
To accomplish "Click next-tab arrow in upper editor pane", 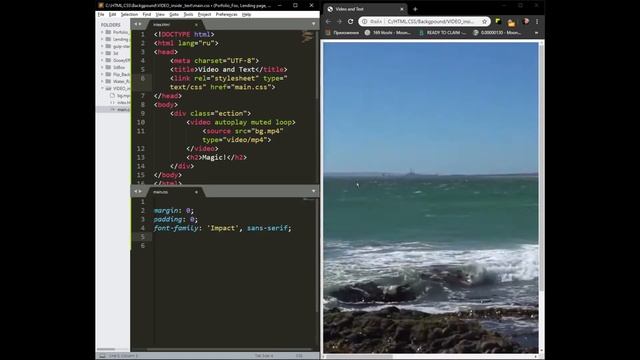I will tap(140, 24).
